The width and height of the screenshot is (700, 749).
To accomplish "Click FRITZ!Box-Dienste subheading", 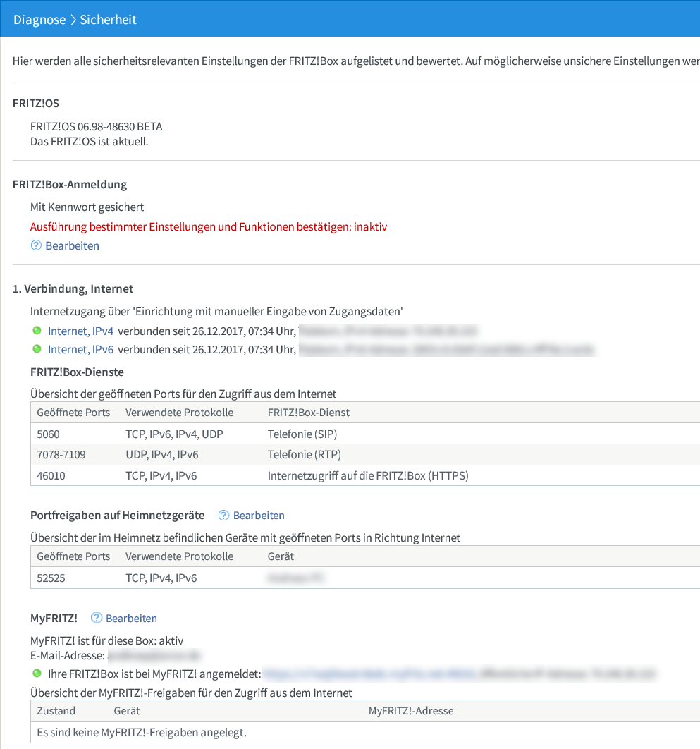I will 77,372.
